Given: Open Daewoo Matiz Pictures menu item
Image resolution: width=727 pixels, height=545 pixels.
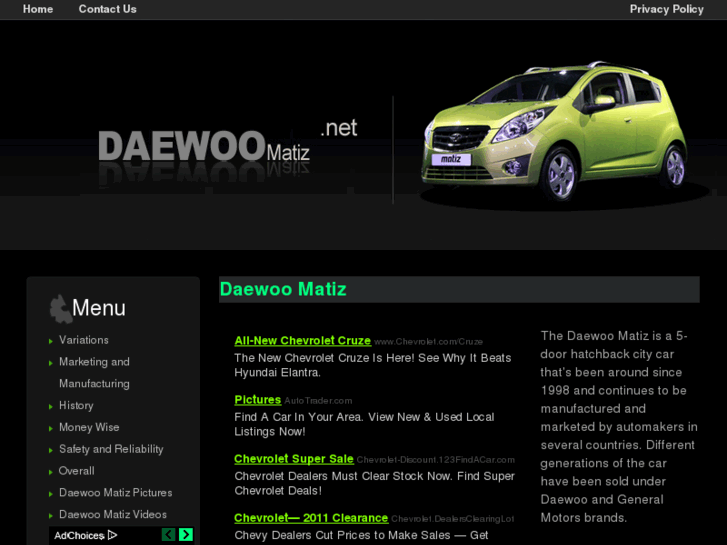Looking at the screenshot, I should [115, 493].
